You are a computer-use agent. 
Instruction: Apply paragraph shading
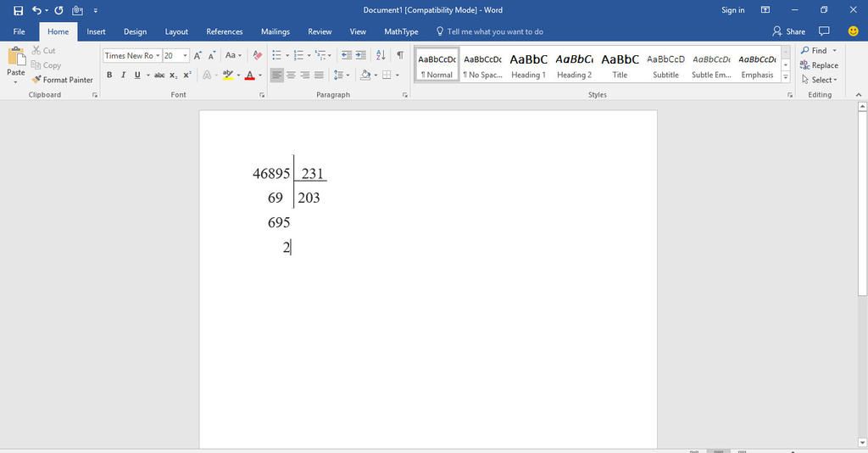coord(364,75)
